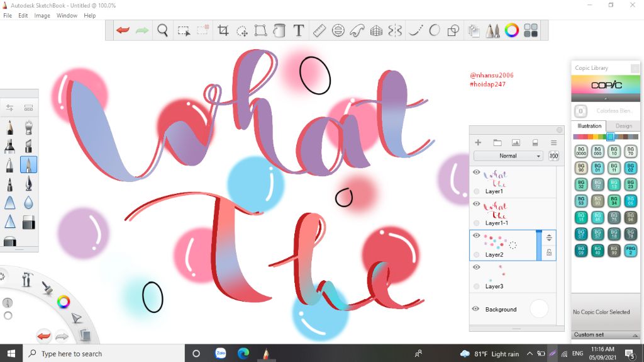644x362 pixels.
Task: Toggle Background layer visibility eye
Action: pyautogui.click(x=475, y=309)
